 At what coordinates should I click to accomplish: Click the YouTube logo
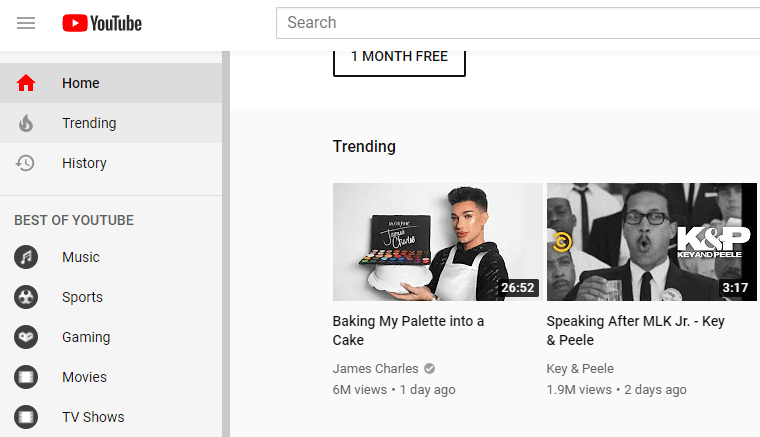coord(102,23)
